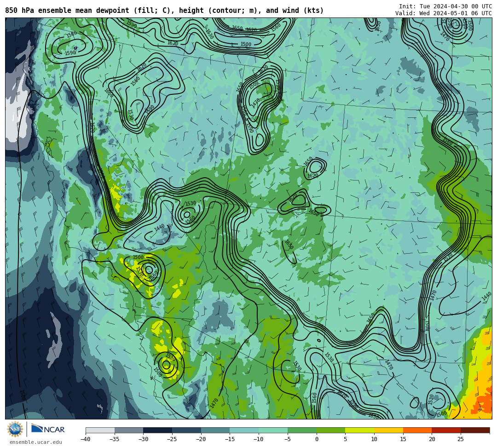Click the -25 colorbar tick label
The width and height of the screenshot is (497, 448).
tap(172, 439)
